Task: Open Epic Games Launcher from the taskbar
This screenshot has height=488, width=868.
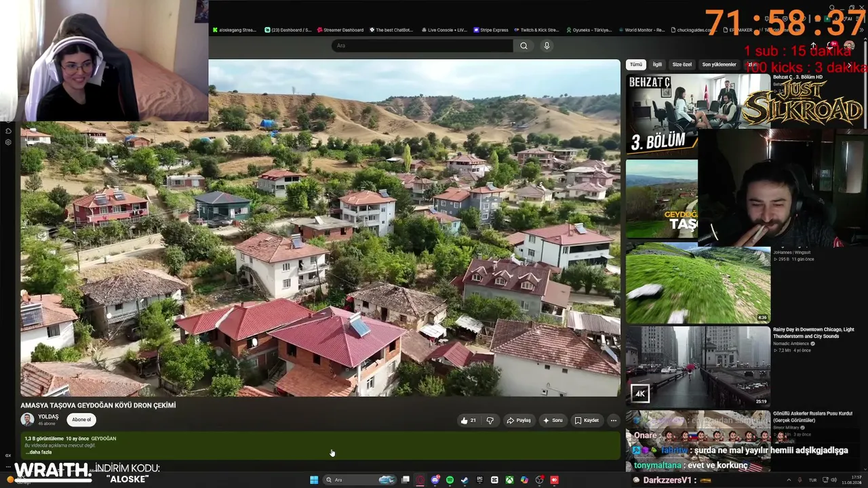Action: pos(479,480)
